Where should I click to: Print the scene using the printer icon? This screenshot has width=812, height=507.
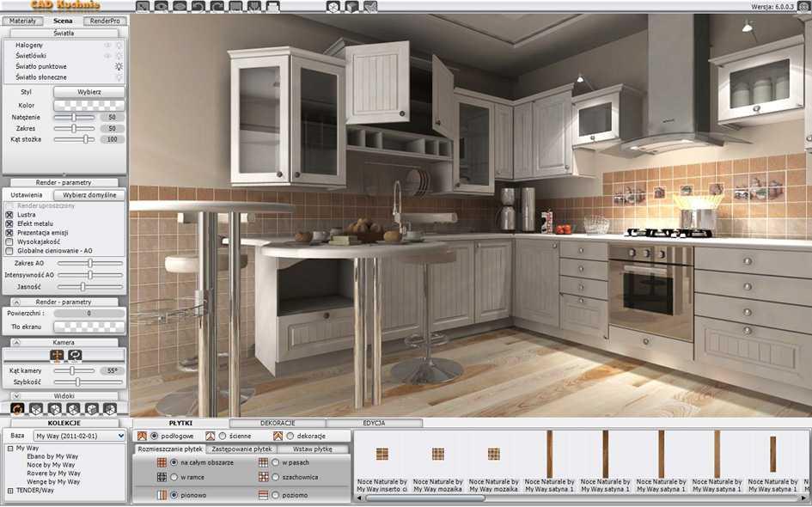pyautogui.click(x=272, y=7)
